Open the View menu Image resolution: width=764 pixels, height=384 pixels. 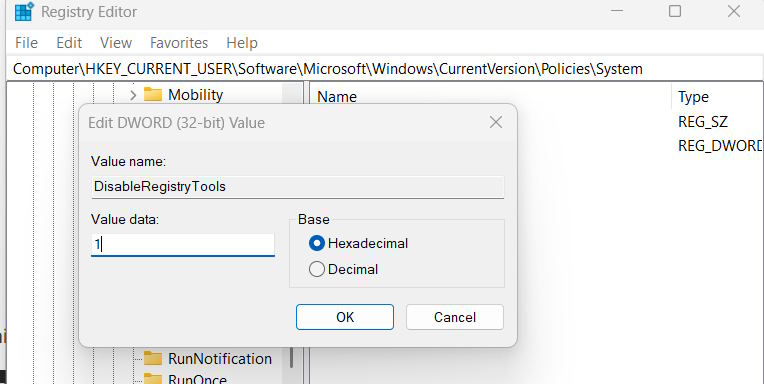[116, 43]
